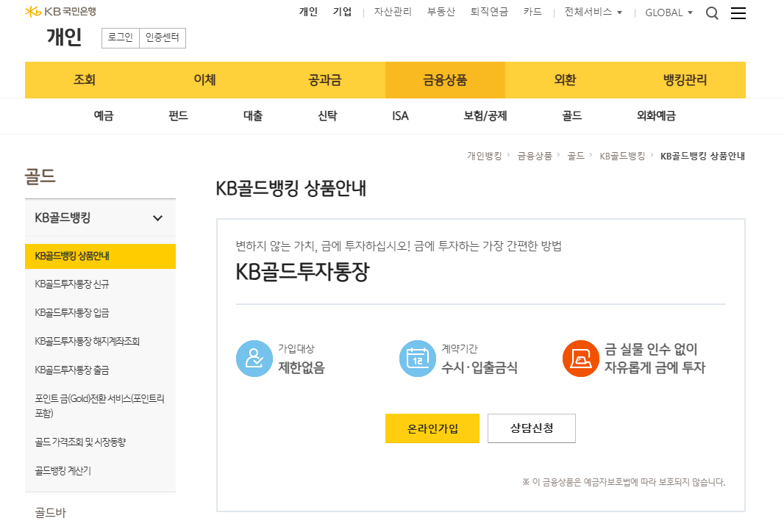Open 자산관리 top link
784x532 pixels.
click(x=393, y=12)
